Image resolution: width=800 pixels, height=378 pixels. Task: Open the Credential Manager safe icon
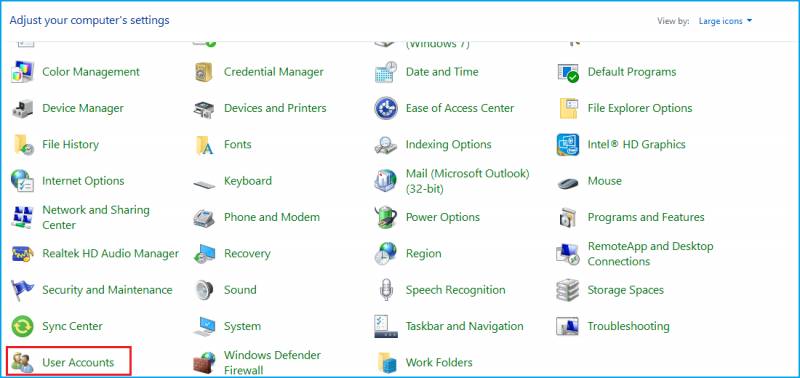[204, 72]
